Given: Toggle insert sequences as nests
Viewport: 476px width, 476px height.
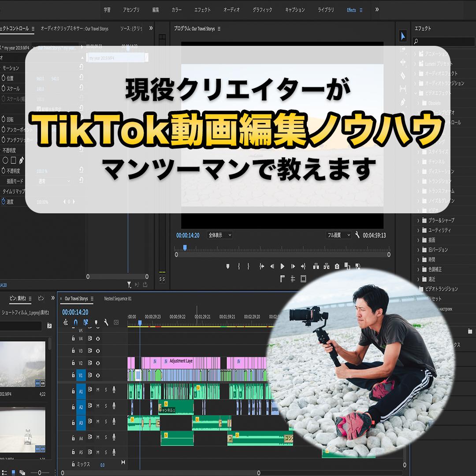Looking at the screenshot, I should [x=66, y=322].
